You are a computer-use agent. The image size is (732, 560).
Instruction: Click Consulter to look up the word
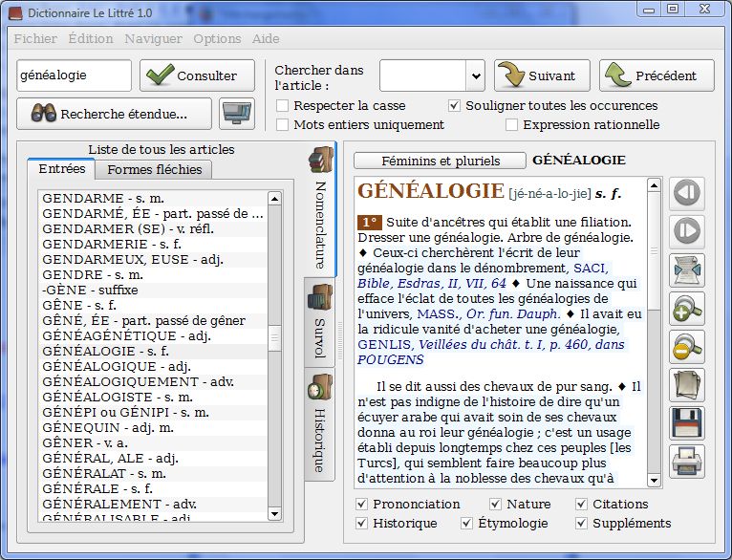(197, 75)
